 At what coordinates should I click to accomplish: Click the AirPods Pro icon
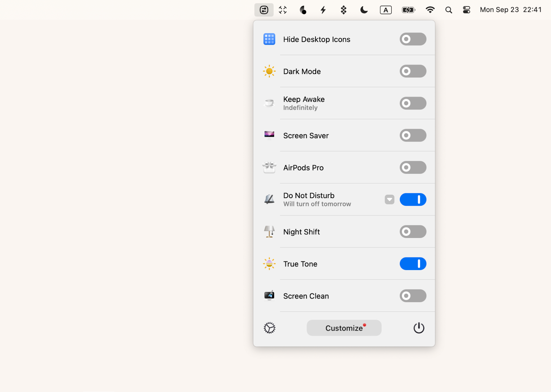pyautogui.click(x=269, y=167)
